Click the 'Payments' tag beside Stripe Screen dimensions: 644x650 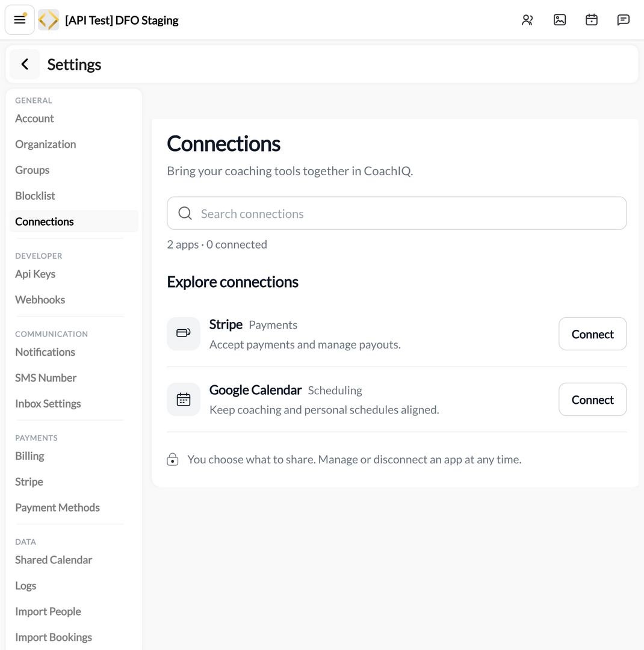pos(273,324)
